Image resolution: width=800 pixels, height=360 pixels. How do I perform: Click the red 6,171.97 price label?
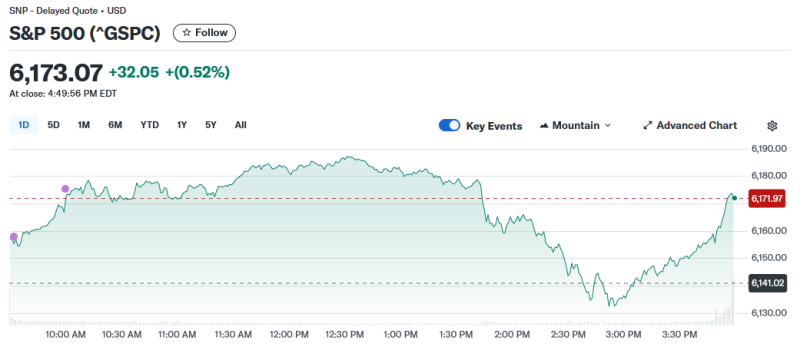tap(766, 198)
